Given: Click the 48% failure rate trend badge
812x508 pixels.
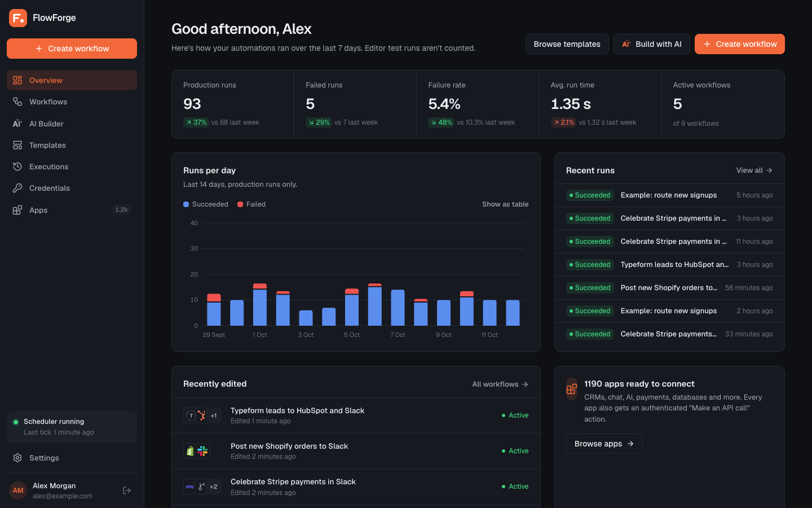Looking at the screenshot, I should coord(441,122).
